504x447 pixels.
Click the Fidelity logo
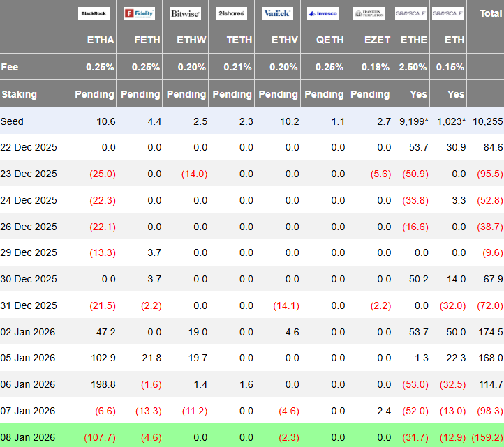tap(139, 13)
